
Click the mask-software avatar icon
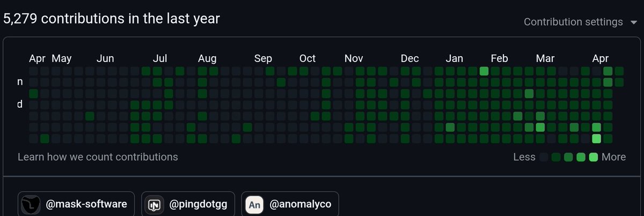point(30,204)
